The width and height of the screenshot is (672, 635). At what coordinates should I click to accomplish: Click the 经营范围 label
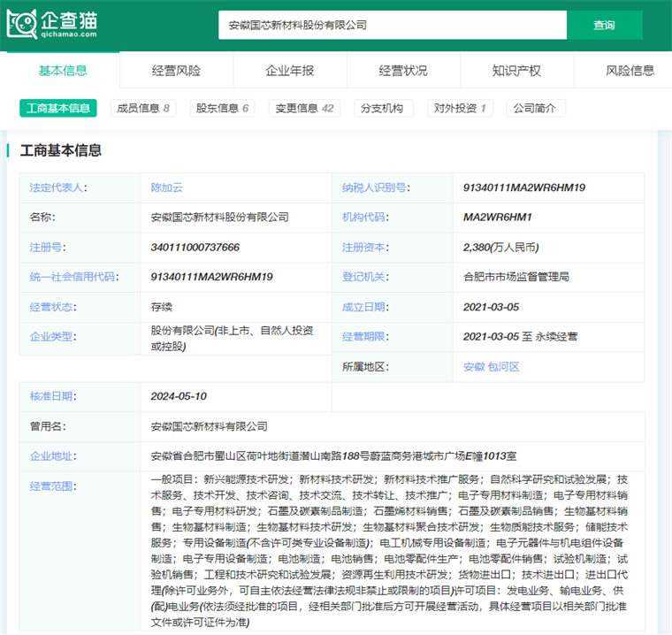tap(53, 486)
